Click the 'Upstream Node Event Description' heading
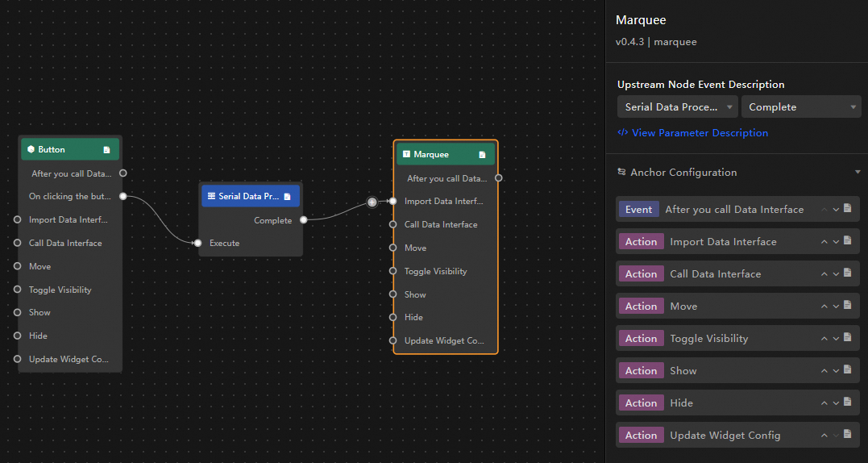 701,85
